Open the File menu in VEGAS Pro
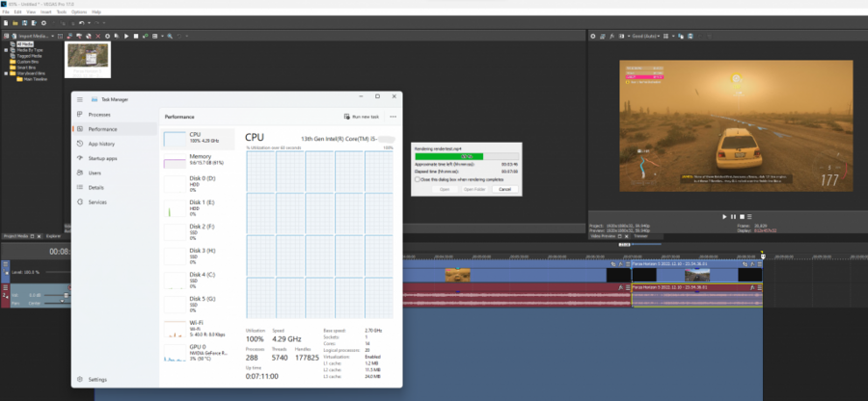Viewport: 868px width, 401px height. click(x=6, y=12)
